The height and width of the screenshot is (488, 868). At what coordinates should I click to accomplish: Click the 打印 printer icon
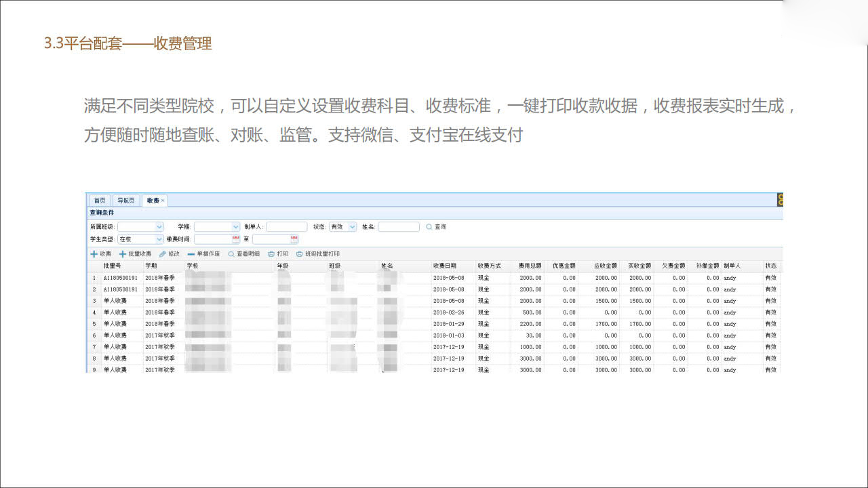[271, 254]
